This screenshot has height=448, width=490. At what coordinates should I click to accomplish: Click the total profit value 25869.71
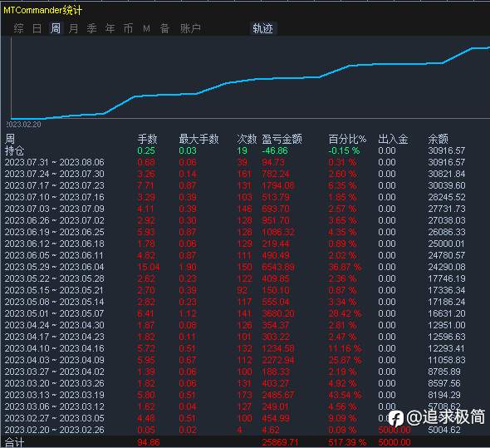click(x=280, y=443)
